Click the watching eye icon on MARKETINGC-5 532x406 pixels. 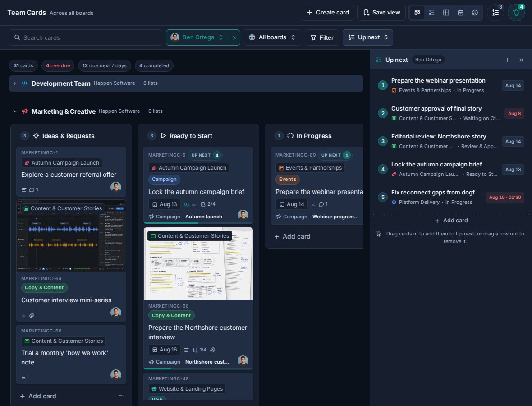point(186,204)
